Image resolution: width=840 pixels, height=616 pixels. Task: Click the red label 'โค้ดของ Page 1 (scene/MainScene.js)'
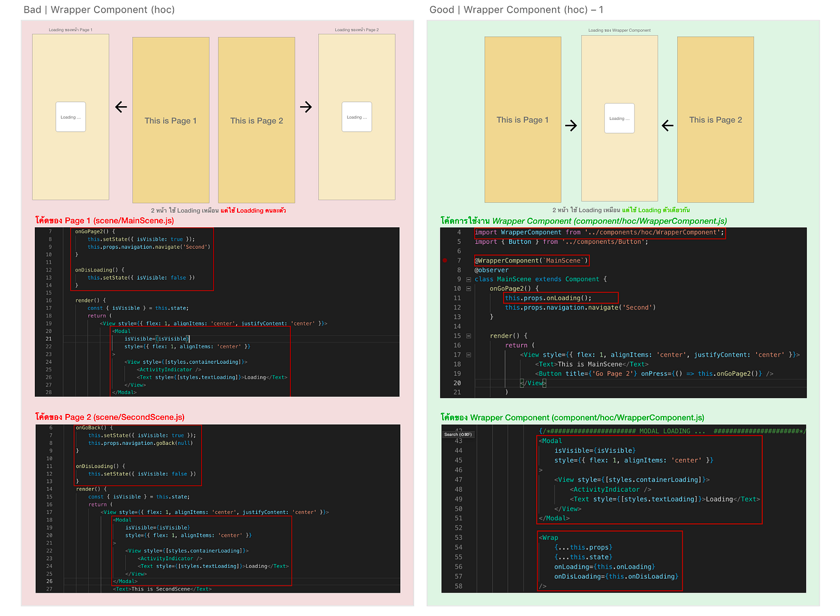[105, 220]
